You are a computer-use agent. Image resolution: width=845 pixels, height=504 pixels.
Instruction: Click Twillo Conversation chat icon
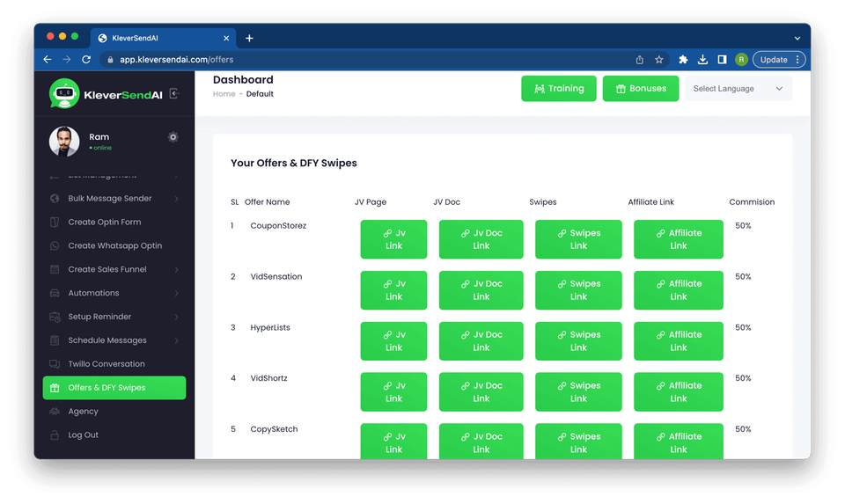tap(55, 364)
